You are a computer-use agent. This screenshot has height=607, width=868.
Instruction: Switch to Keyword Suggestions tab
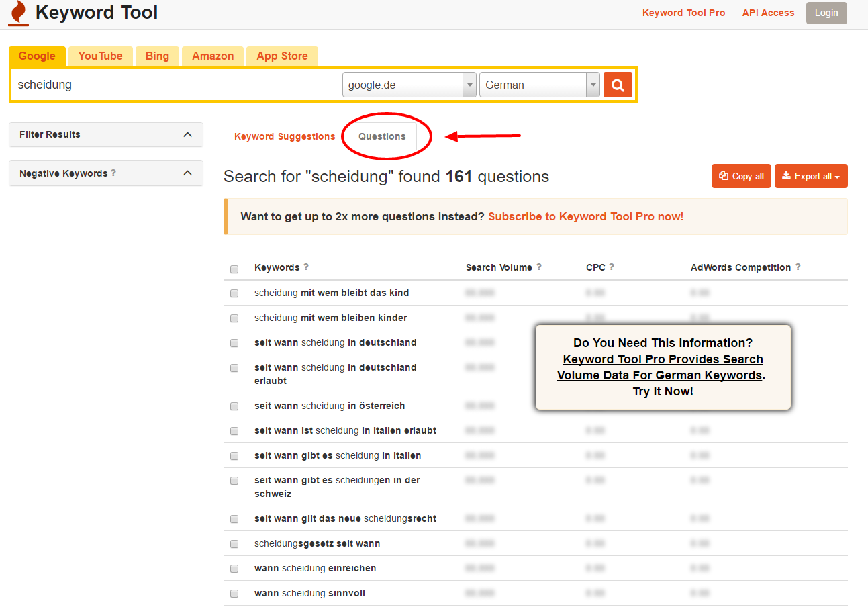click(285, 136)
